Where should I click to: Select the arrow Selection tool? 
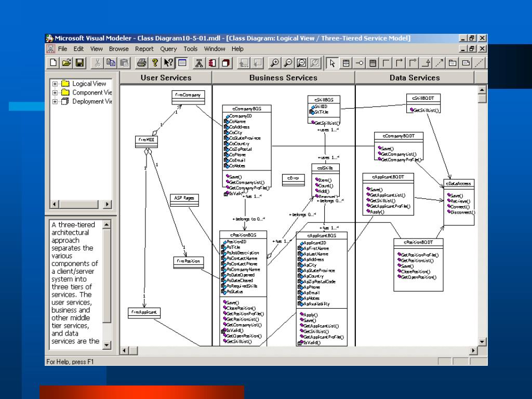(332, 63)
